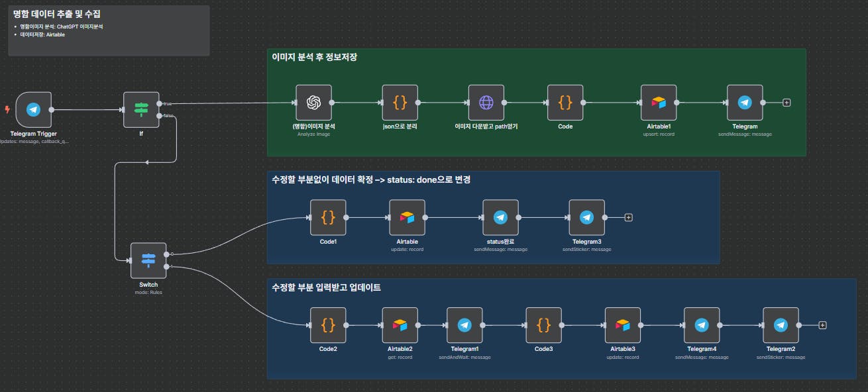Screen dimensions: 868x392
Task: Click the "데이터저장: Airtable" note line
Action: [42, 34]
